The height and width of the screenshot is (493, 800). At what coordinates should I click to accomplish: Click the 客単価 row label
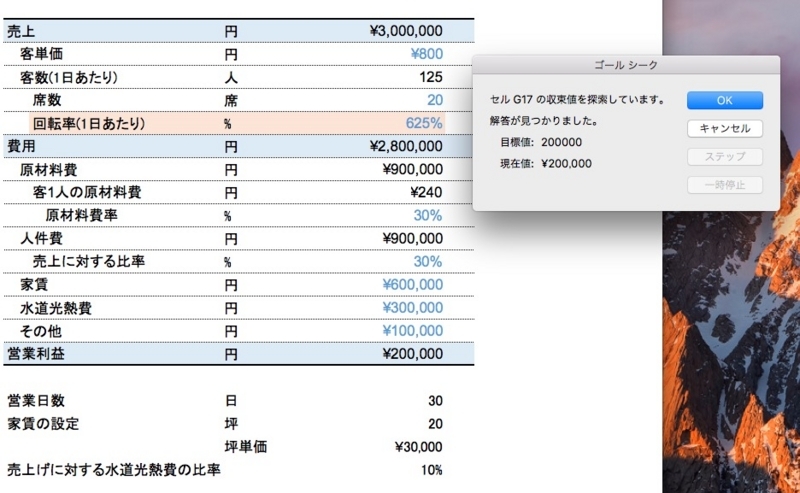[x=41, y=54]
